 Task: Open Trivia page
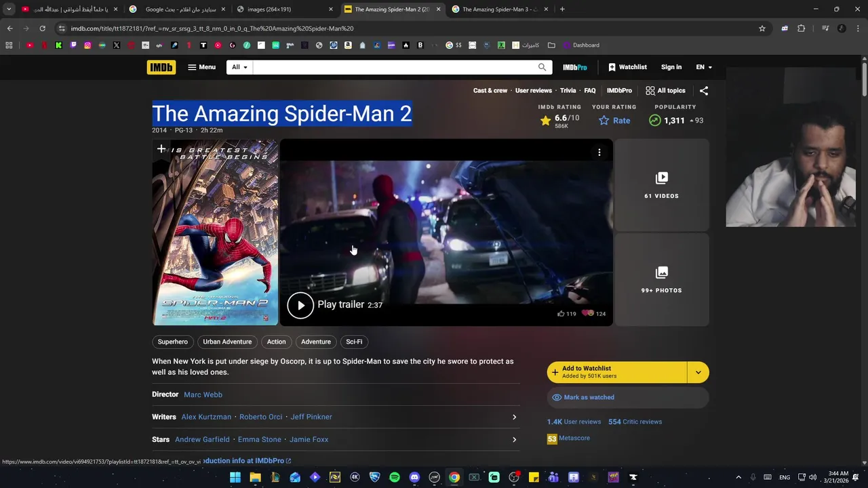(x=568, y=90)
